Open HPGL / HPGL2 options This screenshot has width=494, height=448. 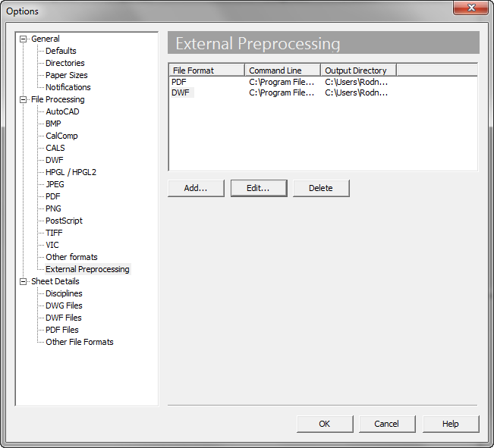point(71,172)
